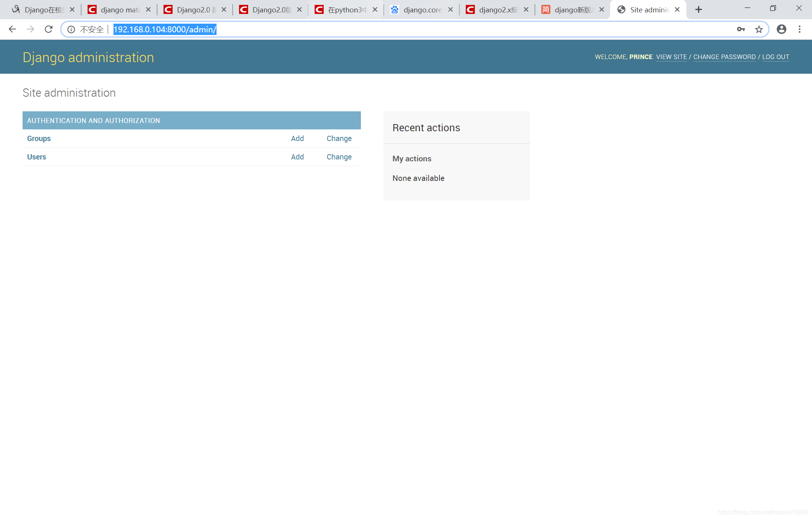Image resolution: width=812 pixels, height=519 pixels.
Task: Click the LOG OUT link
Action: tap(776, 57)
